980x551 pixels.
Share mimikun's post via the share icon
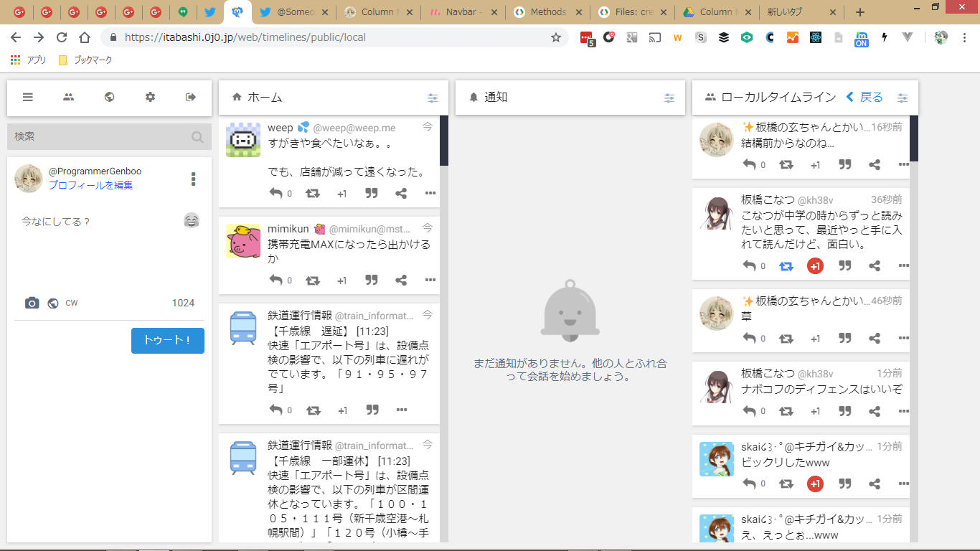(401, 280)
